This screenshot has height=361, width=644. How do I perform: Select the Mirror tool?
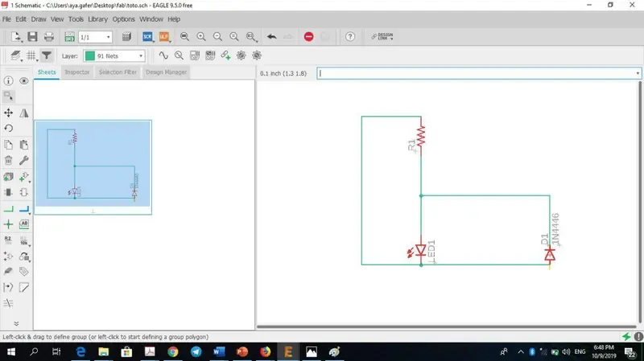(24, 113)
